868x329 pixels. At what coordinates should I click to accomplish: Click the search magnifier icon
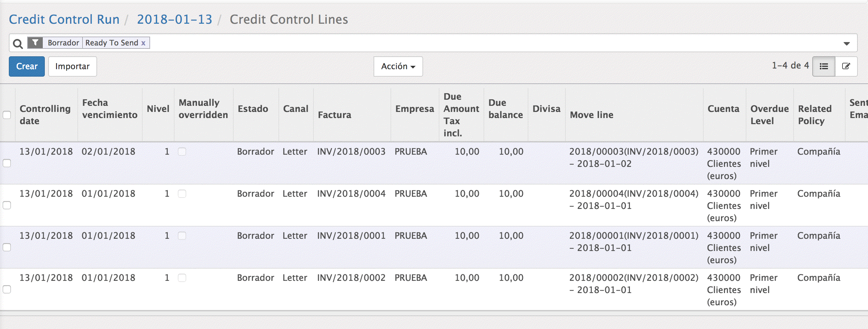[x=18, y=43]
